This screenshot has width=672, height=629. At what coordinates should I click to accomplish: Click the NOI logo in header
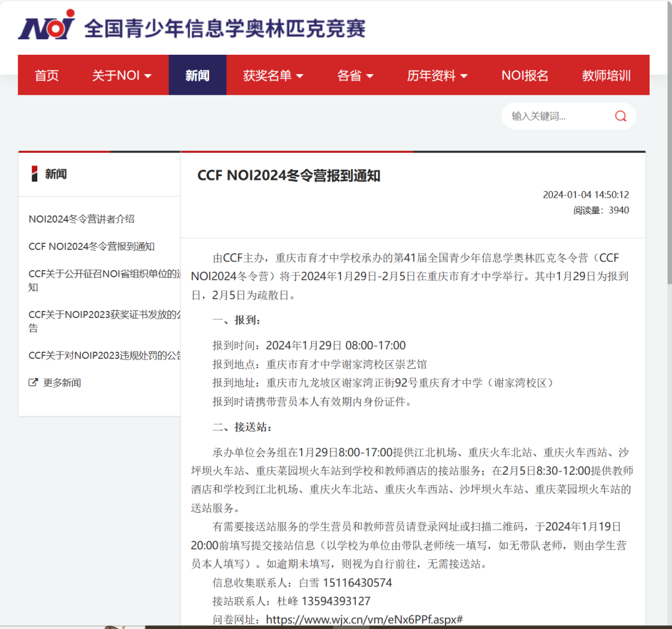point(46,24)
